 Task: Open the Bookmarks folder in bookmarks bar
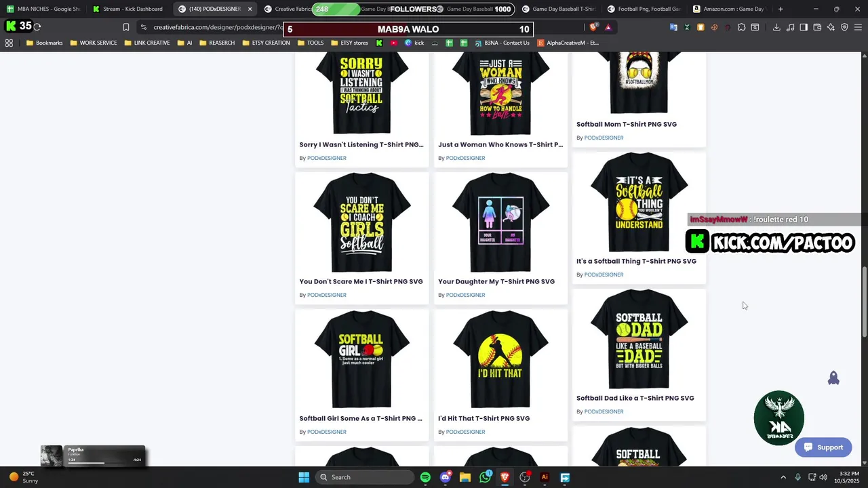[44, 43]
